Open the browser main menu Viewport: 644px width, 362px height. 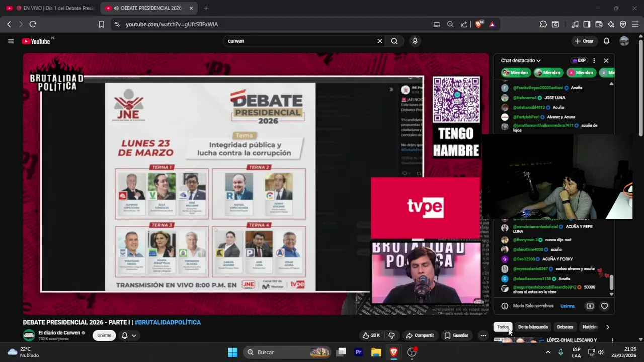tap(635, 24)
